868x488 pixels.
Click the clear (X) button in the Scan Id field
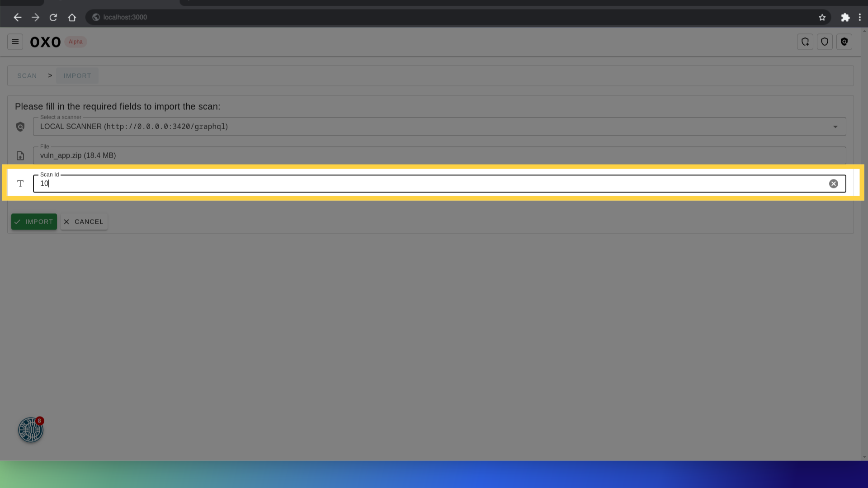coord(834,183)
